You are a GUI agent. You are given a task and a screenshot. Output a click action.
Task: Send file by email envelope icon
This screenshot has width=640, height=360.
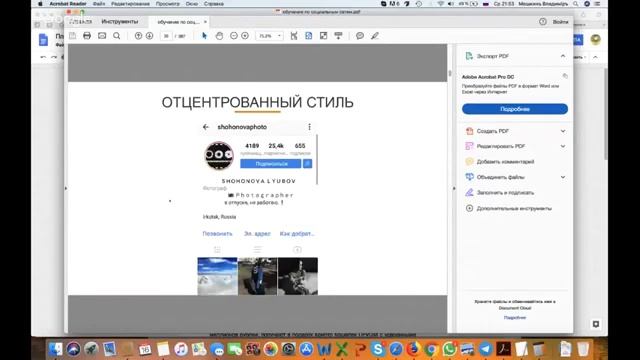tap(102, 36)
